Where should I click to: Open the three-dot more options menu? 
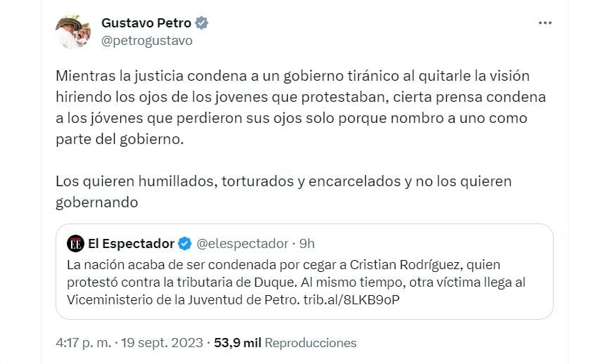click(x=545, y=23)
